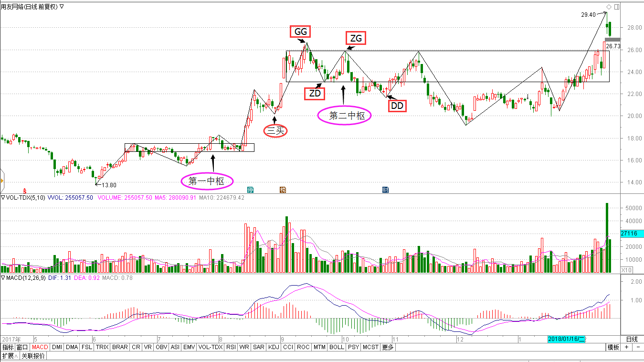The width and height of the screenshot is (644, 362).
Task: Select the ASI indicator tab
Action: coord(175,347)
